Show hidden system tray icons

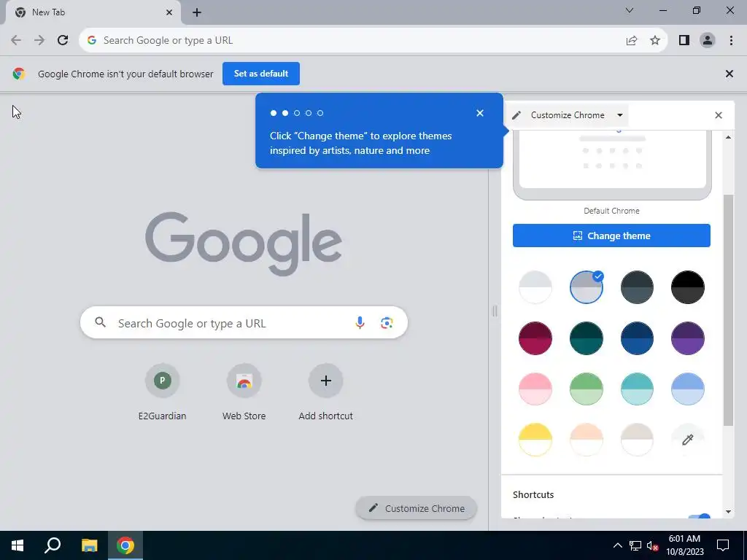[617, 545]
